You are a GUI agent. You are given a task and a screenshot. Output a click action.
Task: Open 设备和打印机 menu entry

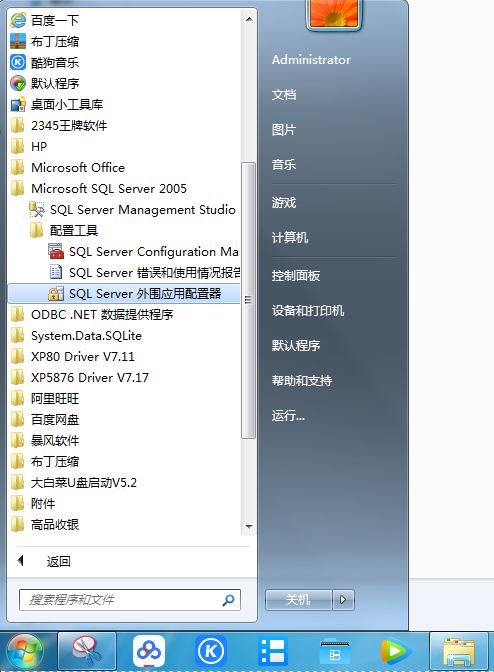(x=308, y=310)
